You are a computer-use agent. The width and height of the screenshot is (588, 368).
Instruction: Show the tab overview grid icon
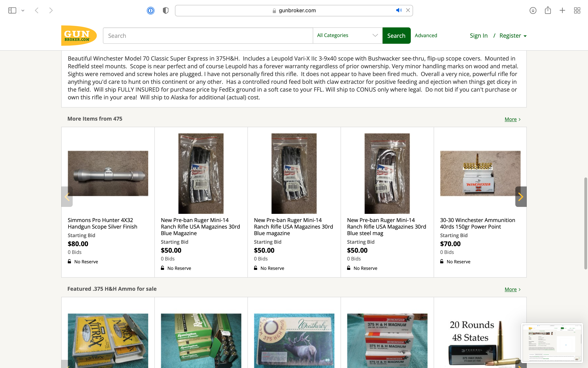577,10
